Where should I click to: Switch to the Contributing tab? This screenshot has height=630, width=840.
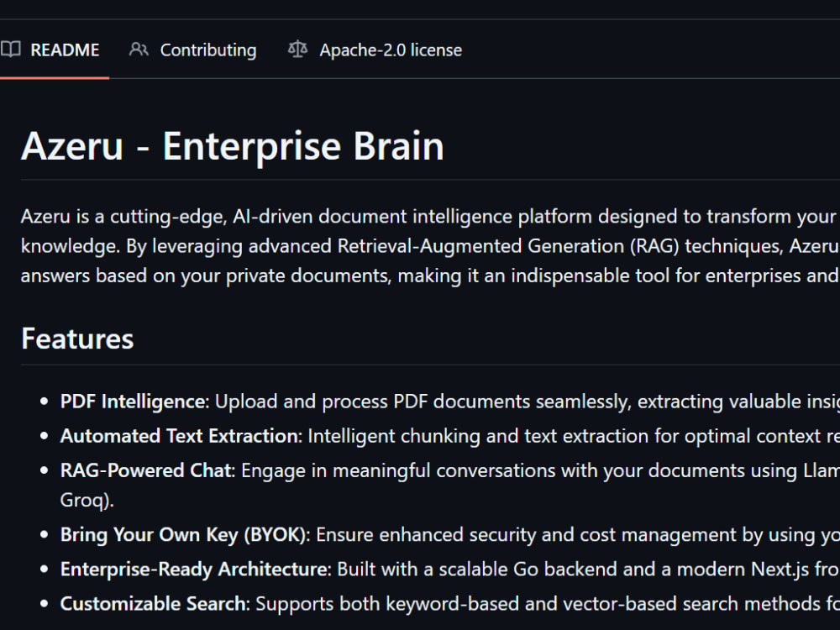pos(193,50)
